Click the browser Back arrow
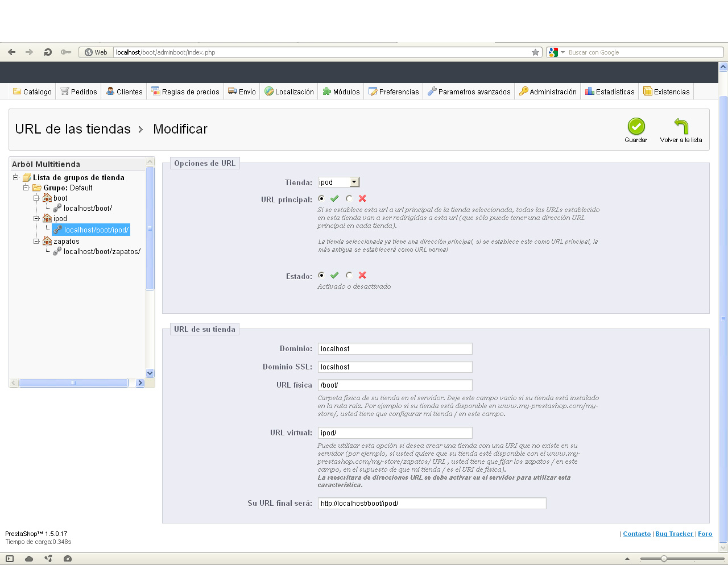This screenshot has height=582, width=728. coord(12,52)
